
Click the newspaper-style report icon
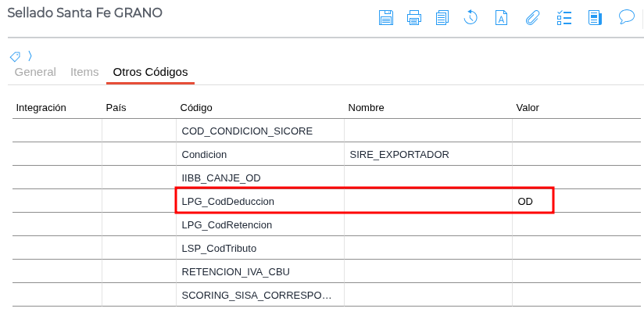tap(595, 17)
